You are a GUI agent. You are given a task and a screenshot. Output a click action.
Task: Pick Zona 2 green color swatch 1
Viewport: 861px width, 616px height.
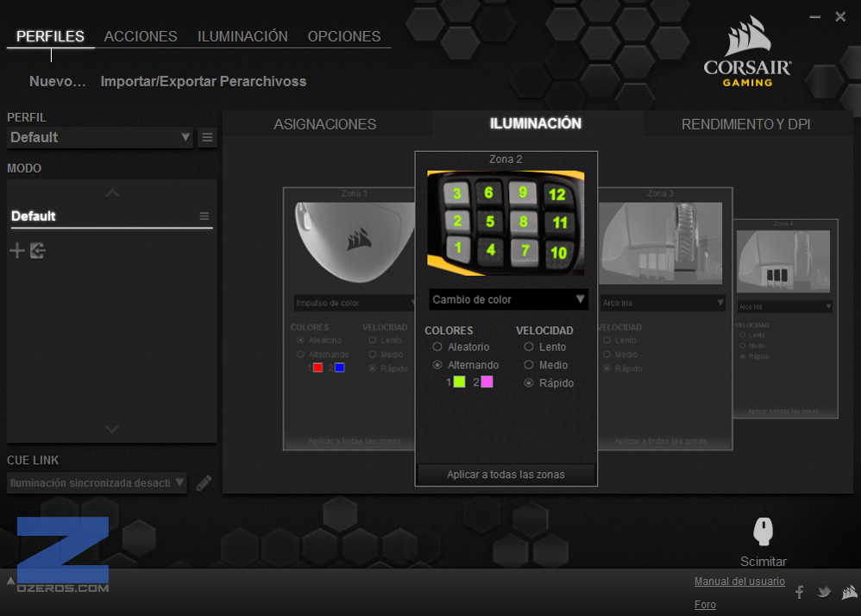pyautogui.click(x=460, y=382)
